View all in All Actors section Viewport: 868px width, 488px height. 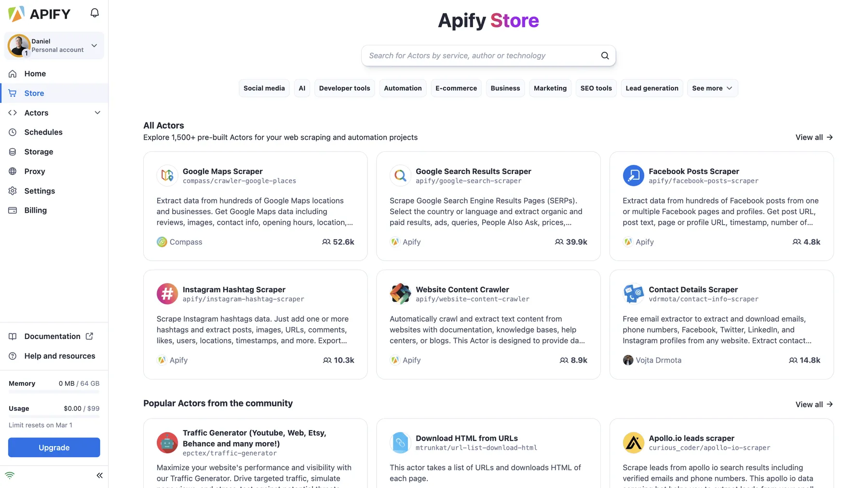[x=814, y=137]
